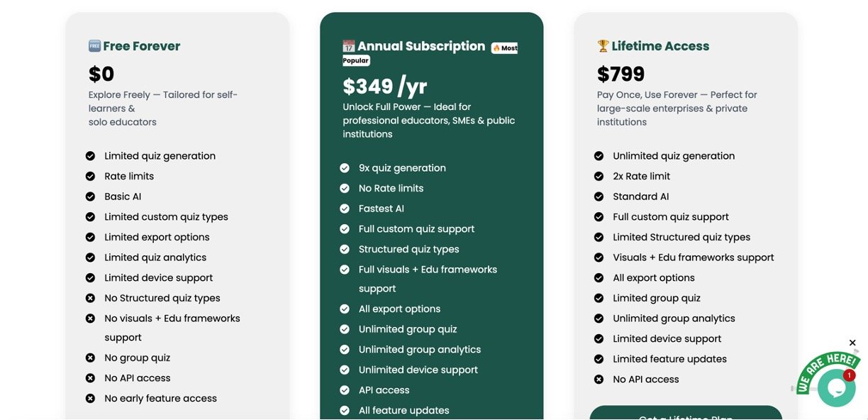The width and height of the screenshot is (868, 420).
Task: Click the checkmark icon beside Limited quiz generation
Action: pos(90,156)
